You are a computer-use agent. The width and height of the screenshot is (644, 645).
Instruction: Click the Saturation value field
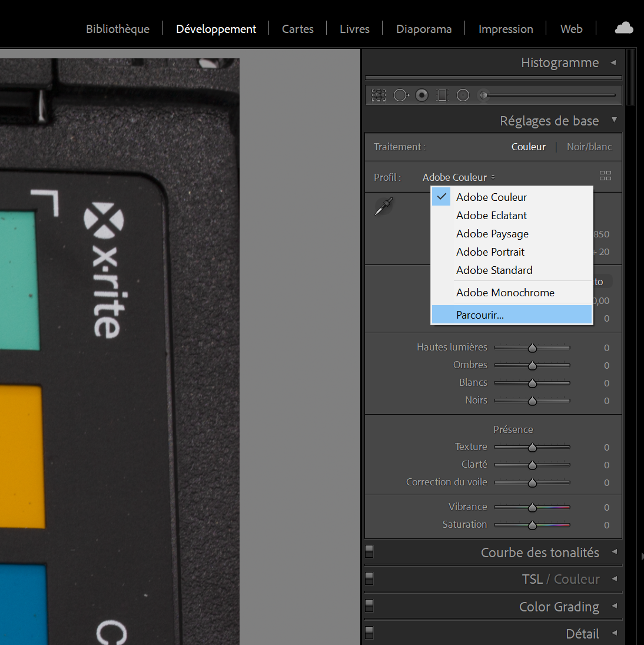tap(606, 525)
